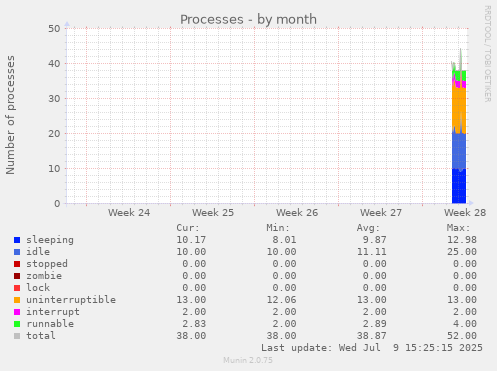This screenshot has width=497, height=371.
Task: Click the 'Week 24' axis label
Action: [x=129, y=213]
